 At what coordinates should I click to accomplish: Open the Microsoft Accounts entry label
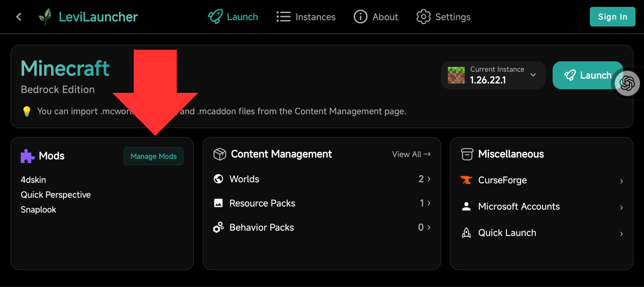(519, 206)
